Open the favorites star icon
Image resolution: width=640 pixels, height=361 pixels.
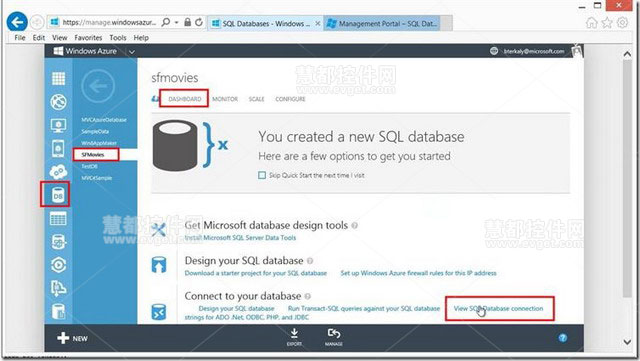click(607, 23)
